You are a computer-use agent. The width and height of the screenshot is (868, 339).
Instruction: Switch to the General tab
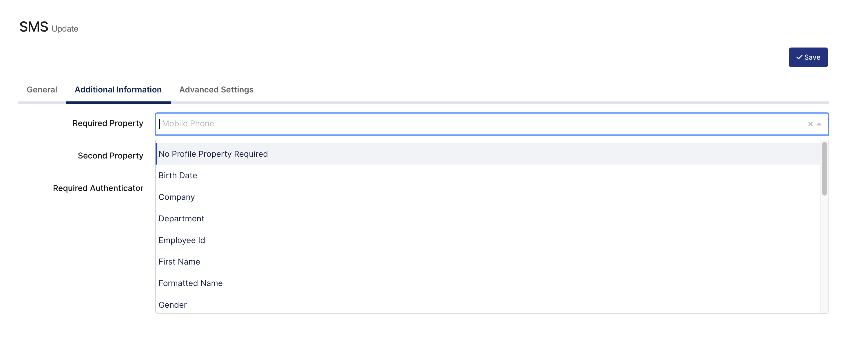[x=42, y=90]
